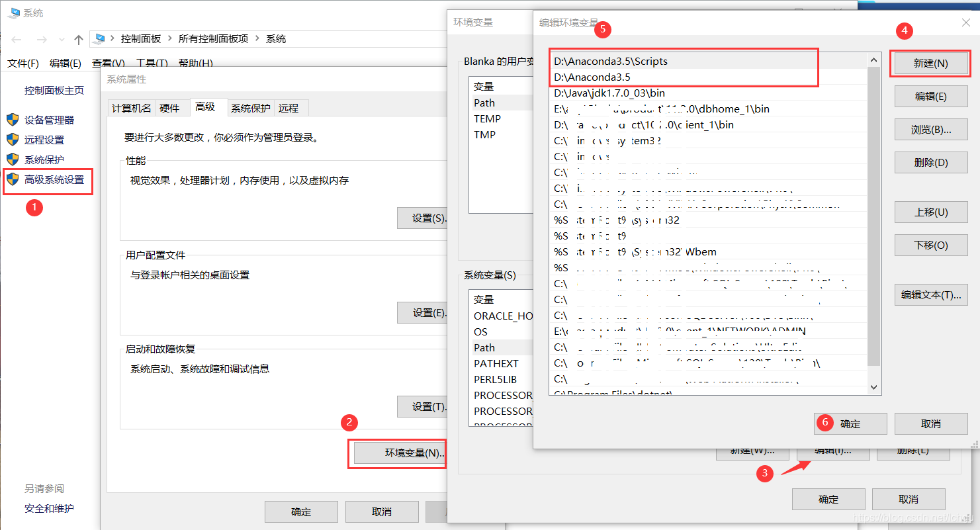The image size is (980, 530).
Task: Click the Advanced System Settings shield icon
Action: pyautogui.click(x=13, y=179)
